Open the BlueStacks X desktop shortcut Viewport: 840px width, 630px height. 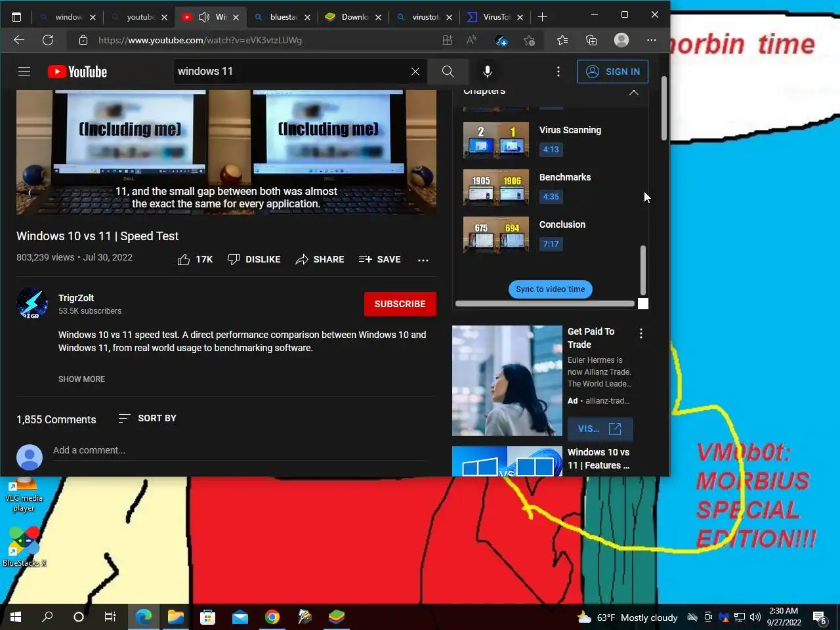(x=24, y=546)
